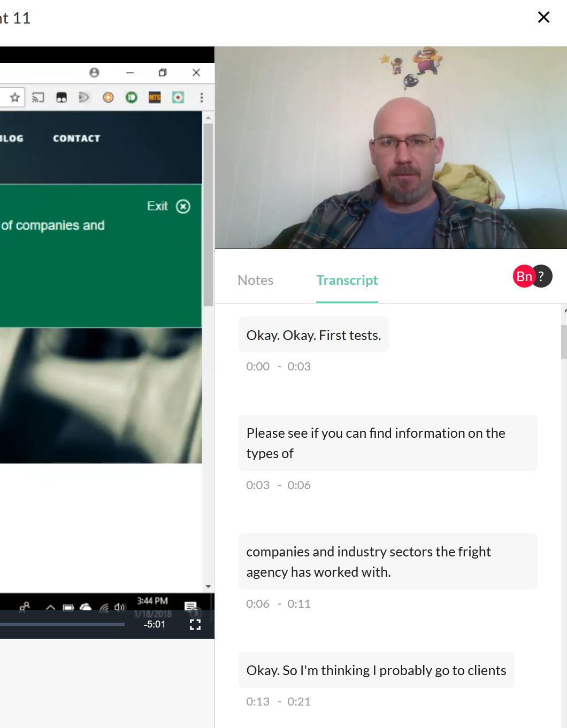Open the dark question mark avatar
Screen dimensions: 567x728
pos(542,276)
